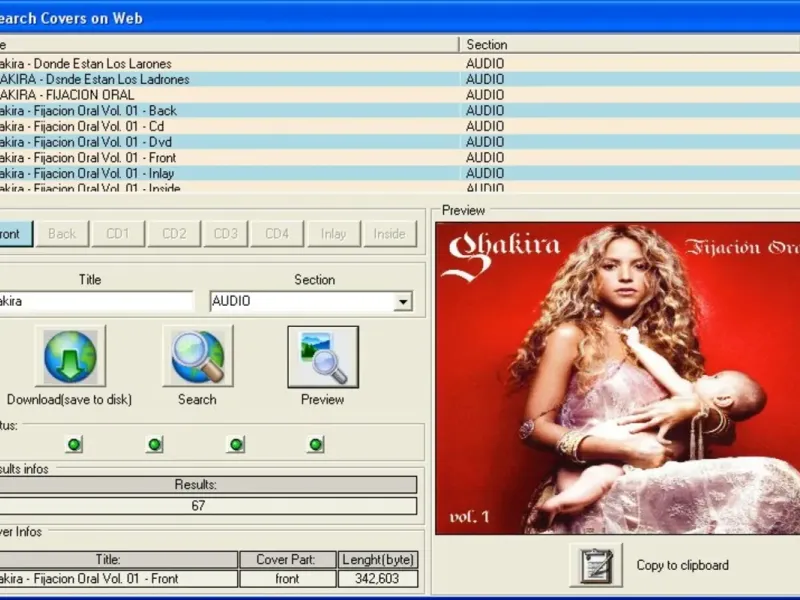Click Cover Infos title Fijacion Oral Vol. 01 - Front
The image size is (800, 600).
click(118, 579)
